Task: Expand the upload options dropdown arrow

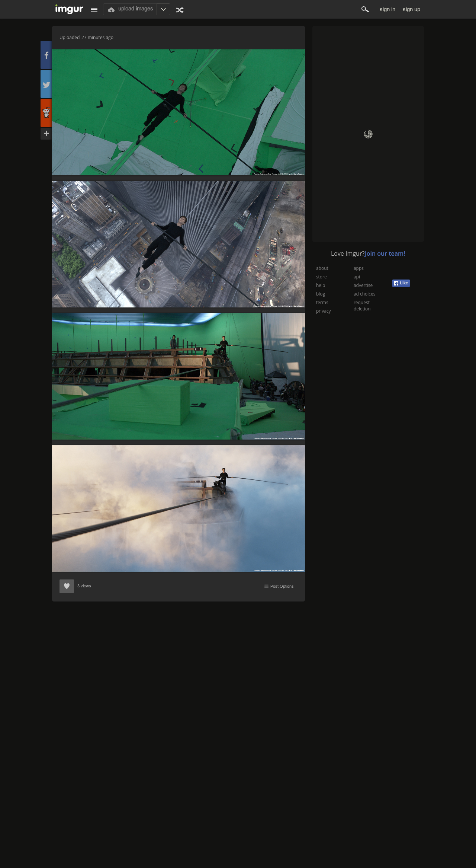Action: coord(163,9)
